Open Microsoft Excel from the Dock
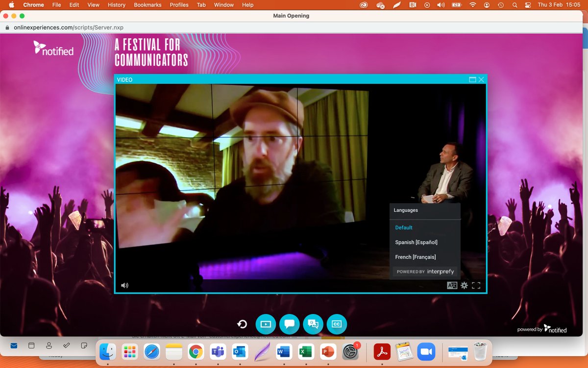Viewport: 588px width, 368px height. pos(306,352)
